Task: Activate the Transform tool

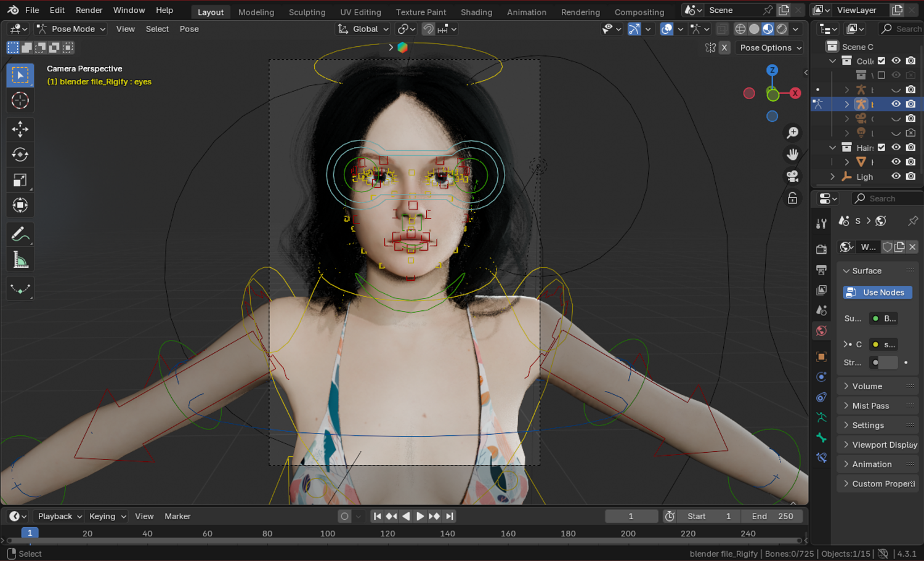Action: 20,205
